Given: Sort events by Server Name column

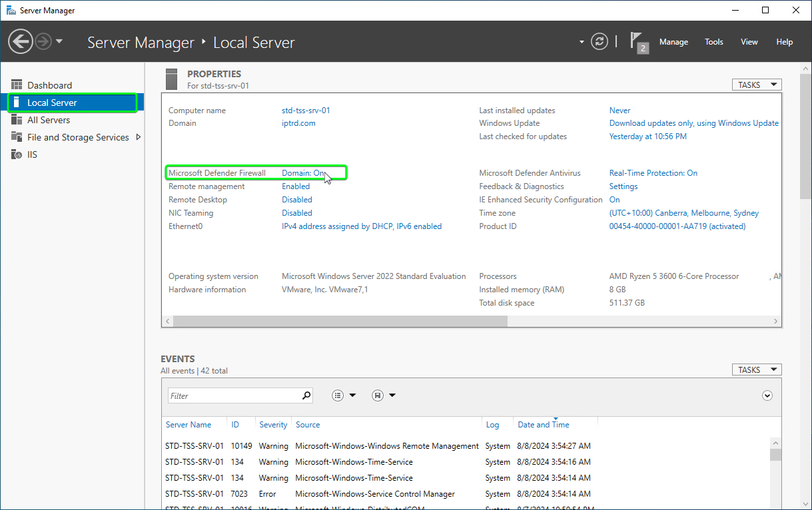Looking at the screenshot, I should [x=189, y=425].
